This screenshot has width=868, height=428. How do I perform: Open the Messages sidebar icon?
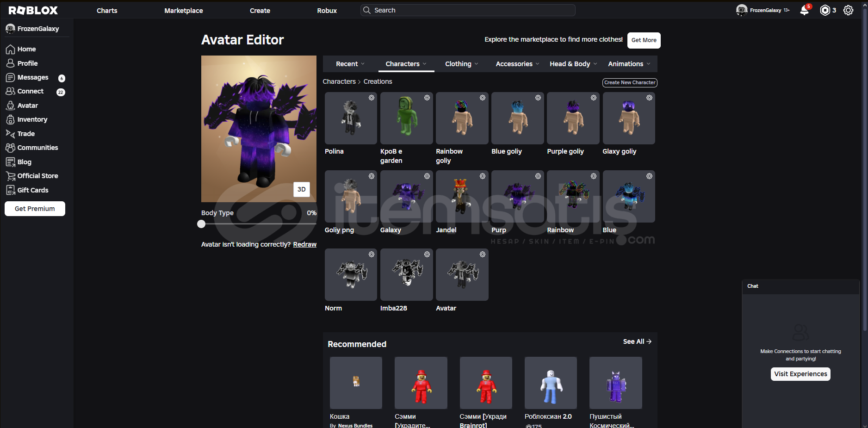coord(10,77)
